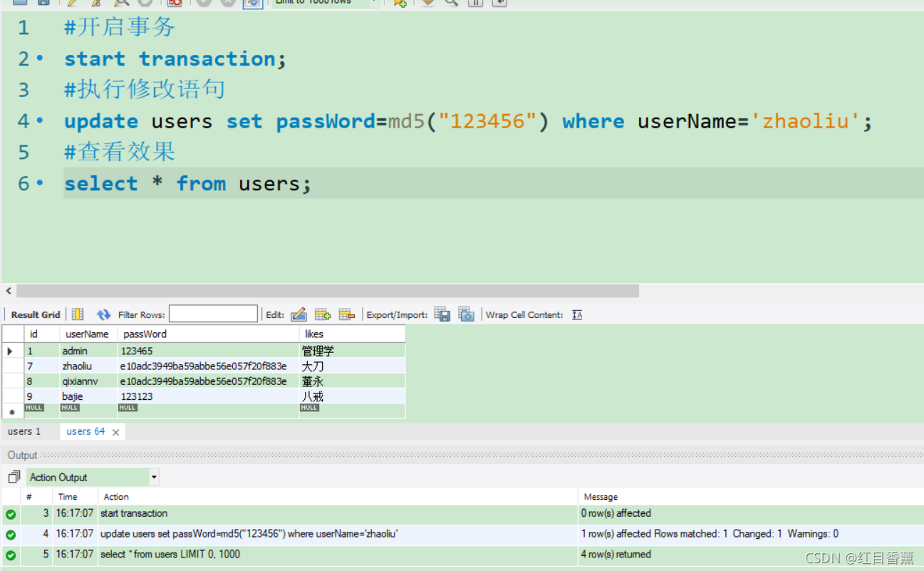Click statement marker dot on line 6
Image resolution: width=924 pixels, height=571 pixels.
pyautogui.click(x=40, y=184)
